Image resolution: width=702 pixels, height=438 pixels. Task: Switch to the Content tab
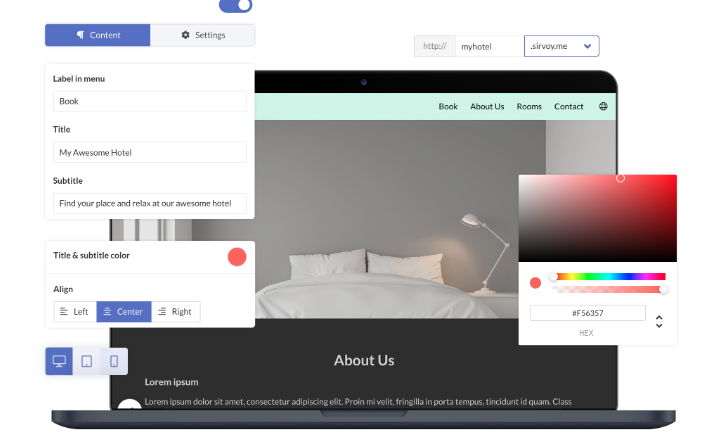(98, 35)
